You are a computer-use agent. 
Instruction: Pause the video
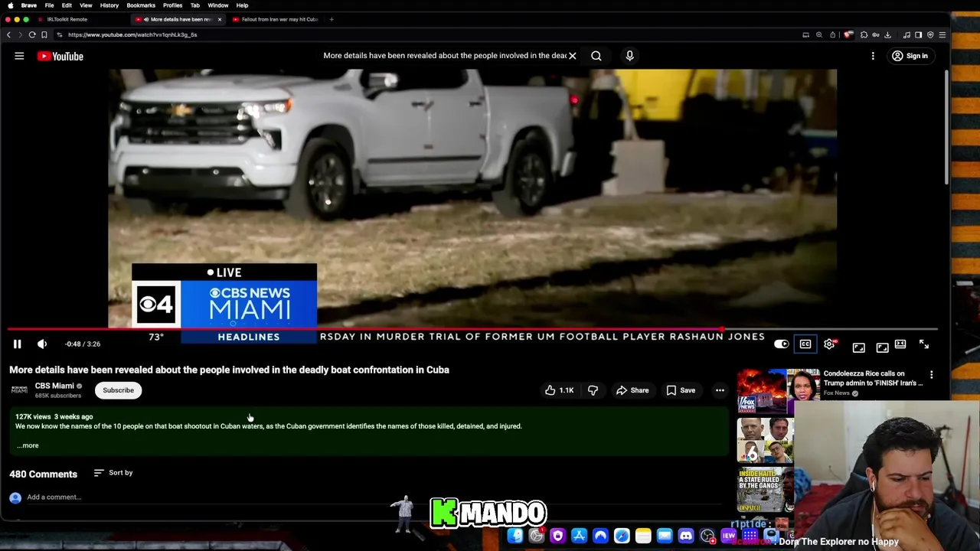click(17, 344)
